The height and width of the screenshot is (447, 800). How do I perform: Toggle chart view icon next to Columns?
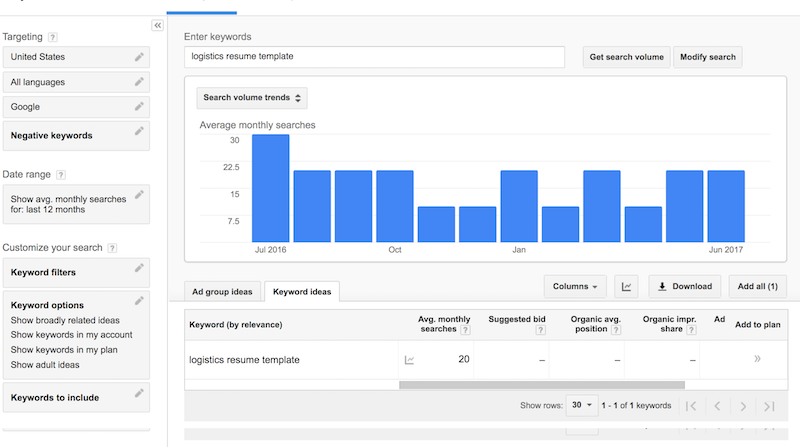(x=627, y=287)
